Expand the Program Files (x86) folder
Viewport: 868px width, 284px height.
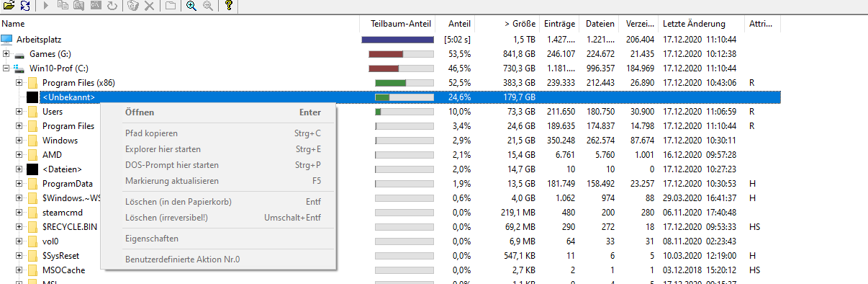(19, 83)
